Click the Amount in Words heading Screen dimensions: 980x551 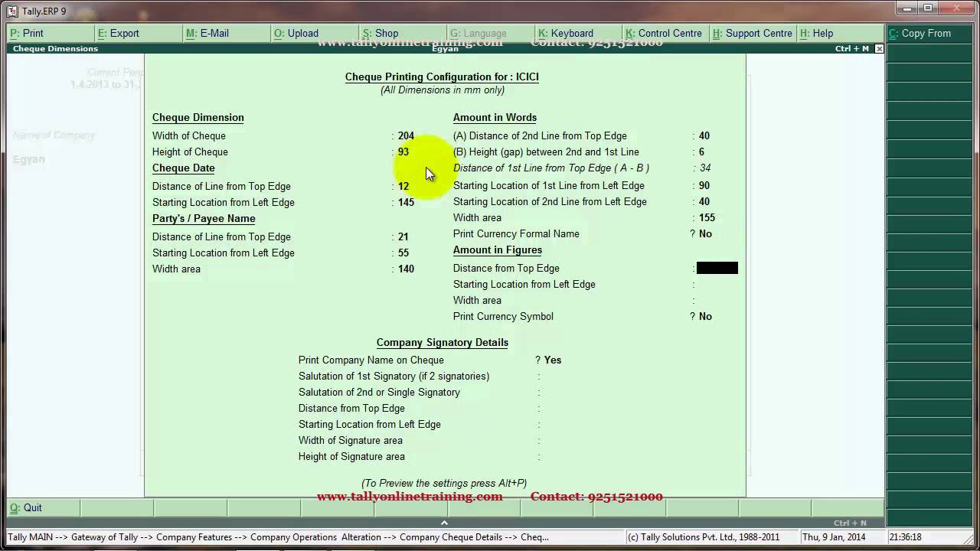[x=495, y=117]
